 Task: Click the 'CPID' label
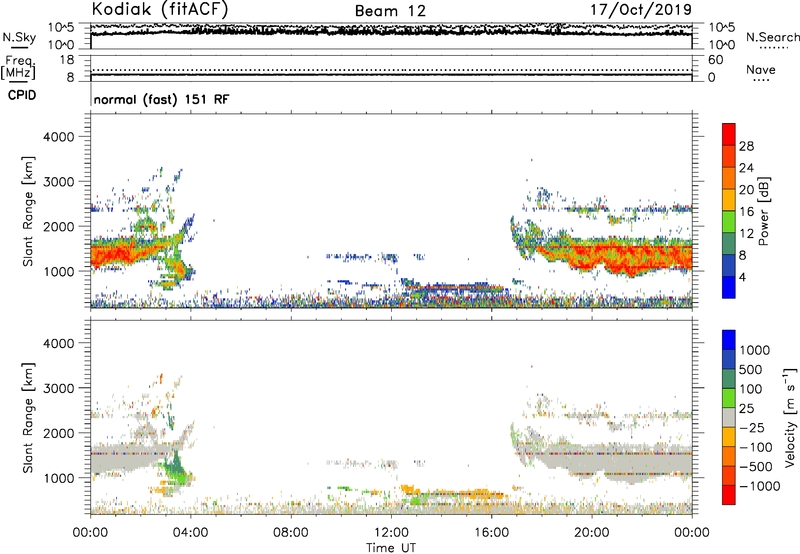(22, 95)
